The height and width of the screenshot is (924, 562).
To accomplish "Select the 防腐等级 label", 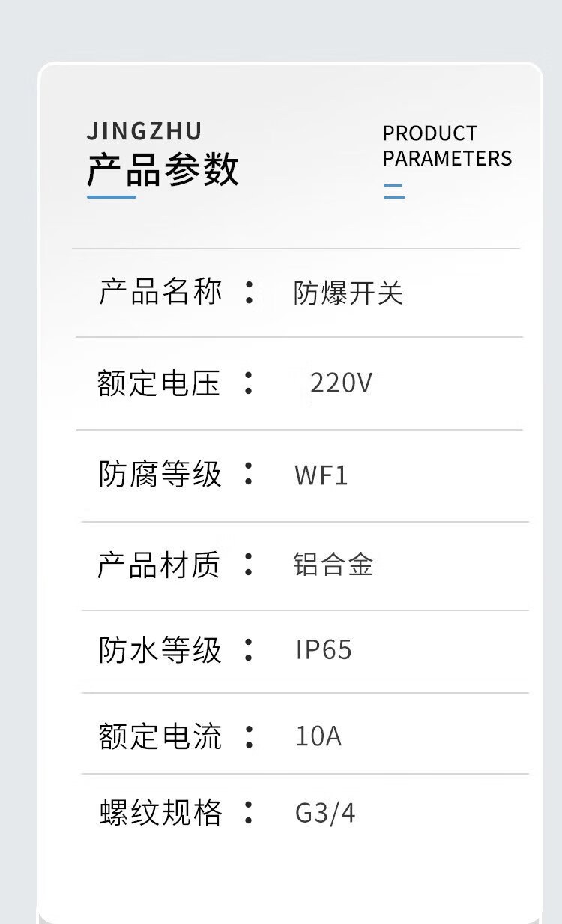I will coord(160,474).
